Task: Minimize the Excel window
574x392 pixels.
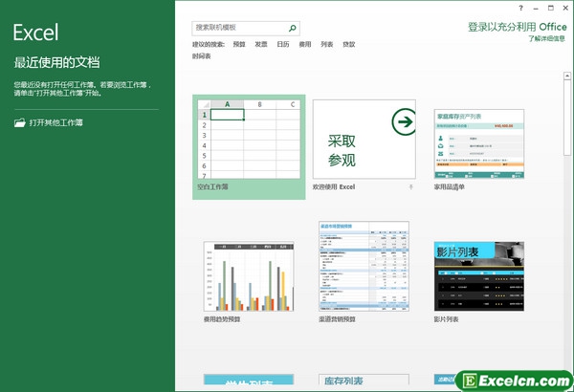Action: [536, 8]
